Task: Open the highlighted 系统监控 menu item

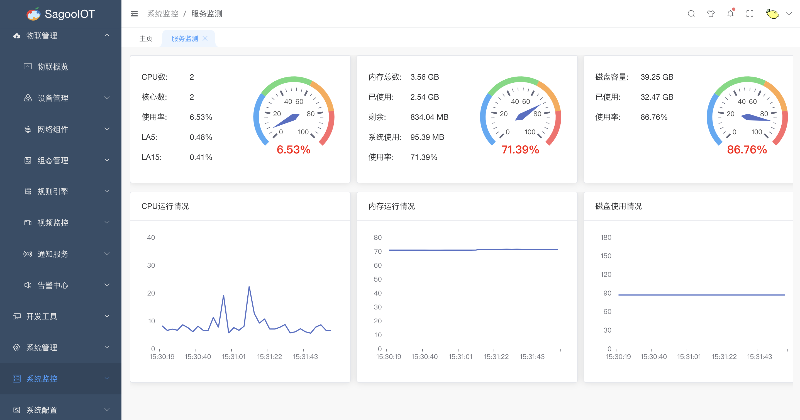Action: tap(61, 379)
